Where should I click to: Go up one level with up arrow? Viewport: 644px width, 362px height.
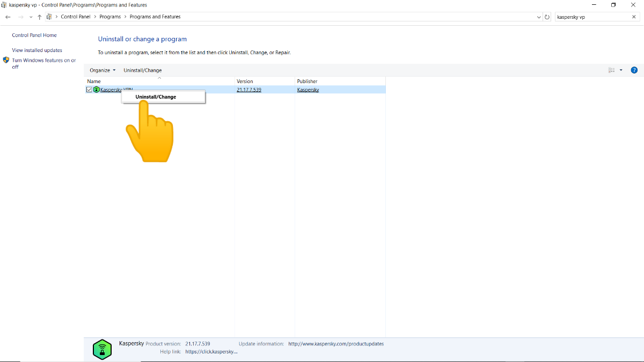point(40,17)
